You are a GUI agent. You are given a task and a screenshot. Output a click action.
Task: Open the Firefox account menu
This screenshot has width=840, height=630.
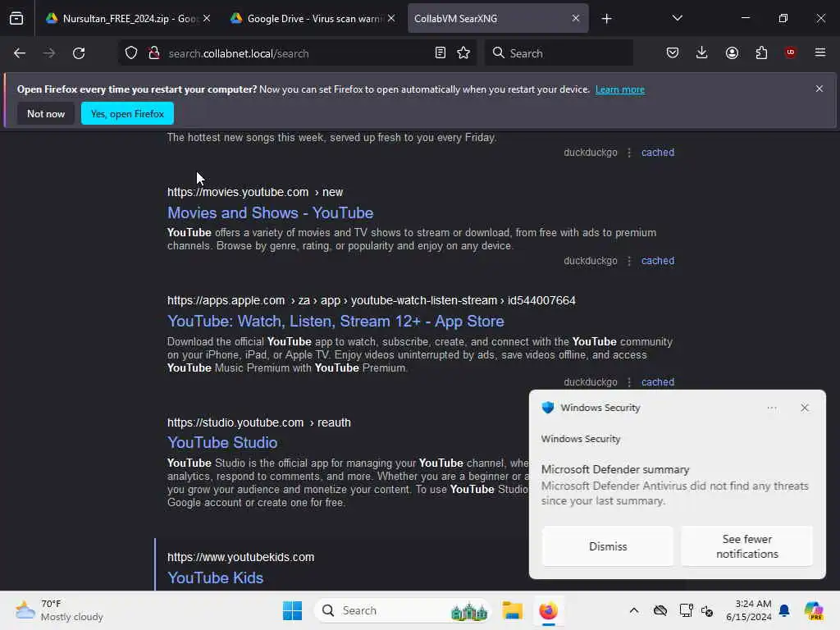[732, 53]
